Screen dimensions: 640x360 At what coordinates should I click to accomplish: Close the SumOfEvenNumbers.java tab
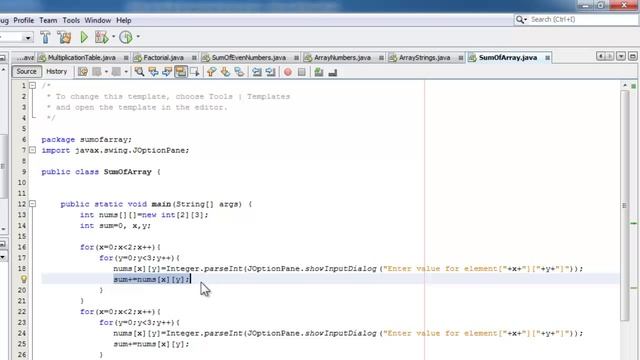point(296,58)
